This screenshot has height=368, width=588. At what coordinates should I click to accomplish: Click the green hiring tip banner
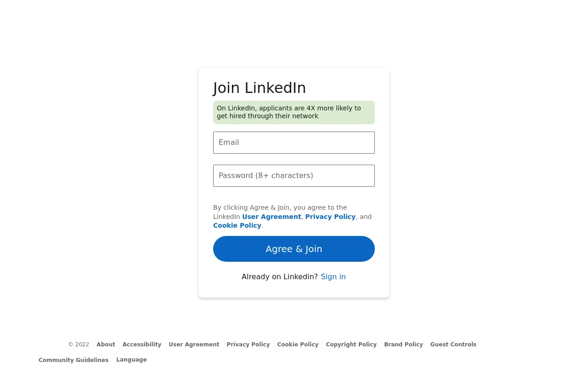pyautogui.click(x=294, y=112)
